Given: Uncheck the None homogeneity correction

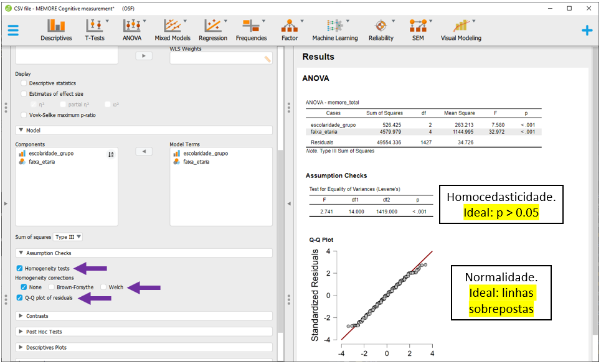Looking at the screenshot, I should [x=24, y=287].
